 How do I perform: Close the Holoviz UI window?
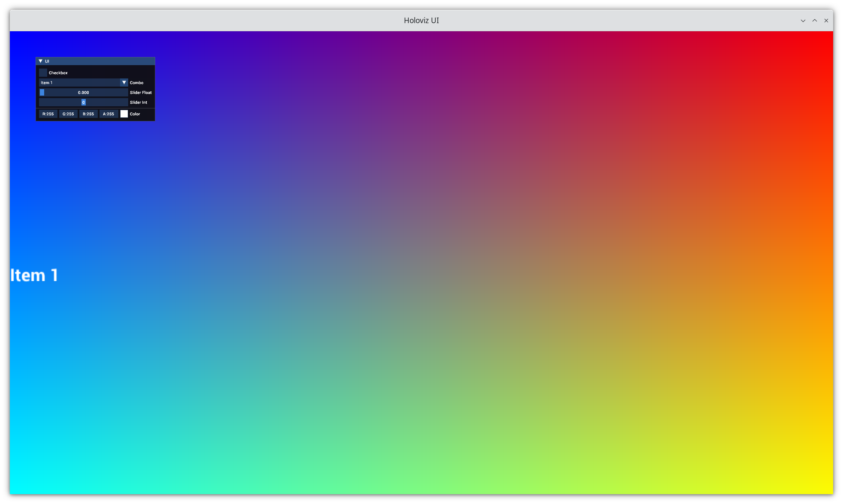(826, 21)
